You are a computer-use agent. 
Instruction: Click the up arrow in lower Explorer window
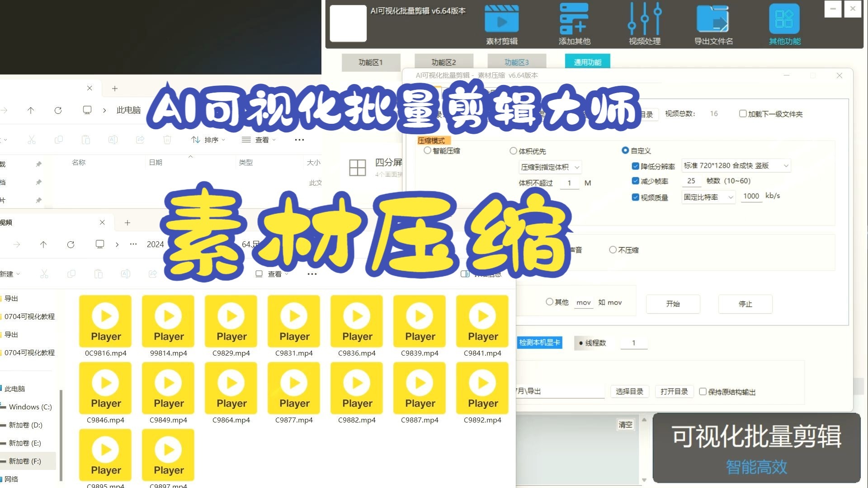tap(43, 244)
